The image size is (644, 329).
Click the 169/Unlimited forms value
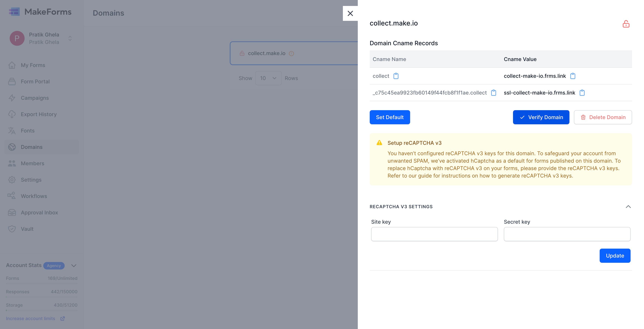[x=62, y=278]
